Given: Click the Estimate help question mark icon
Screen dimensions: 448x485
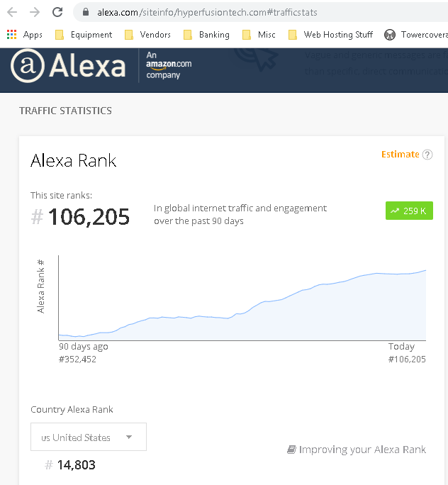Looking at the screenshot, I should click(427, 155).
